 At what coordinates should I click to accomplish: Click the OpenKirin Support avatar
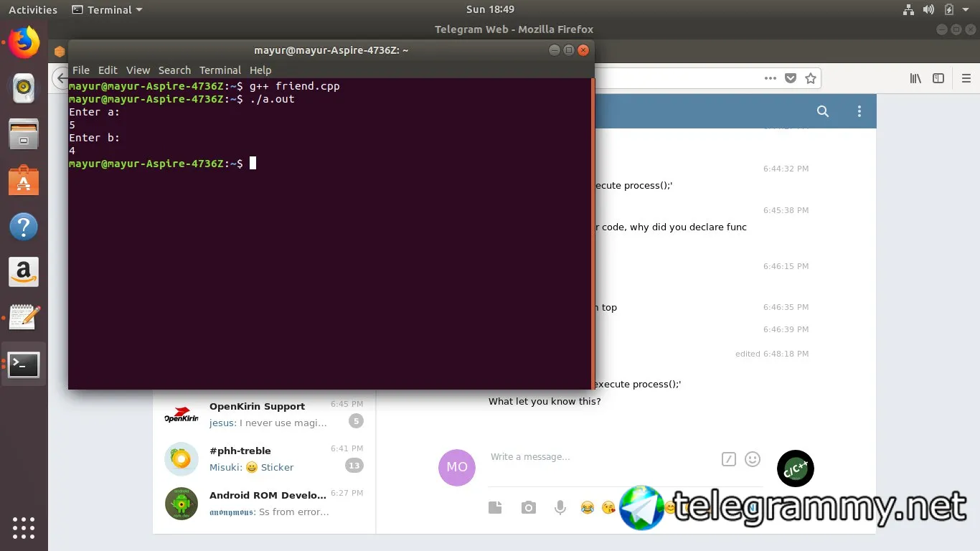tap(182, 415)
